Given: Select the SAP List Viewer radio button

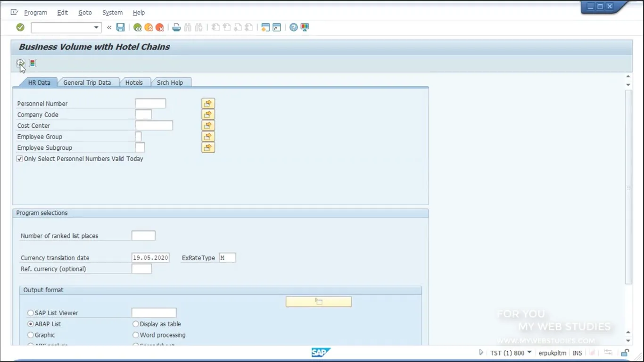Looking at the screenshot, I should tap(31, 313).
